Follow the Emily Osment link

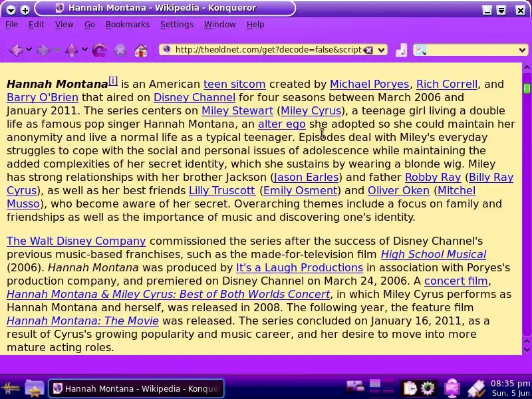tap(301, 190)
